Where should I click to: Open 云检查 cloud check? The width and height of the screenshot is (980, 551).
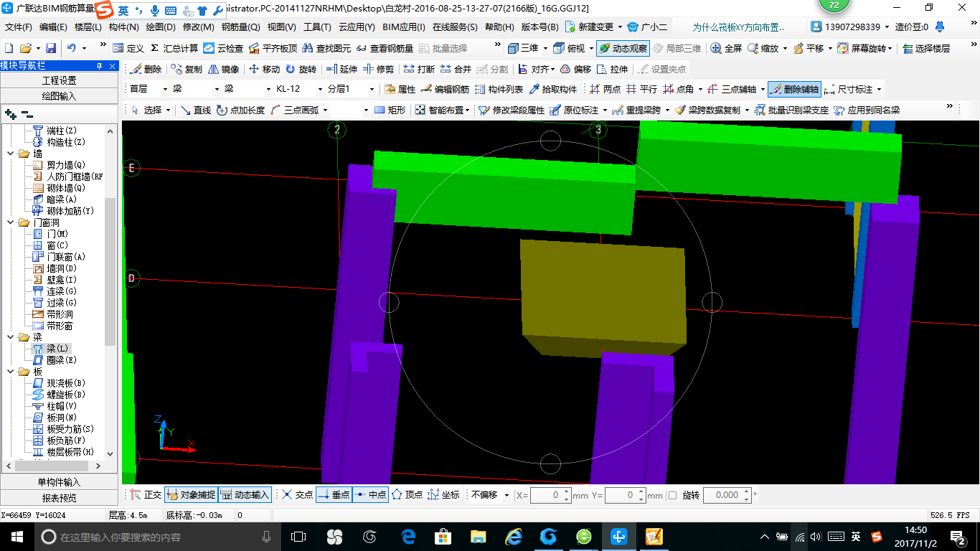[x=223, y=48]
